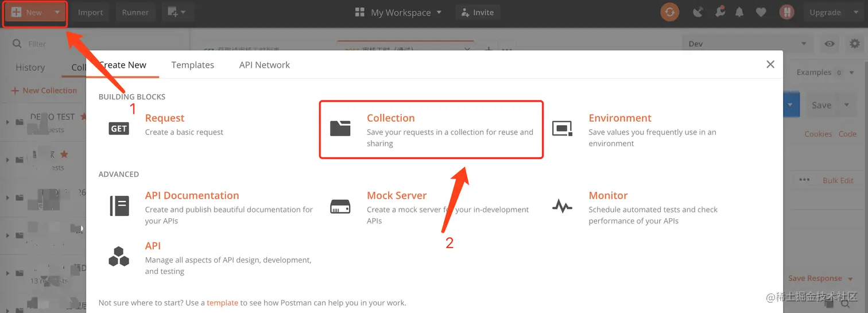Click the Environment screen icon
868x313 pixels.
click(562, 128)
